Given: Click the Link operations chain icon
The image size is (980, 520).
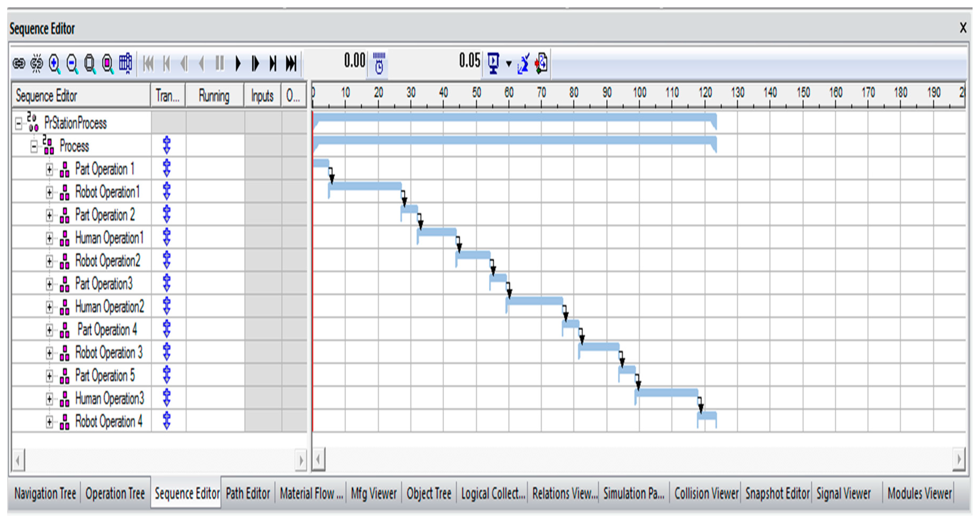Looking at the screenshot, I should [x=19, y=63].
